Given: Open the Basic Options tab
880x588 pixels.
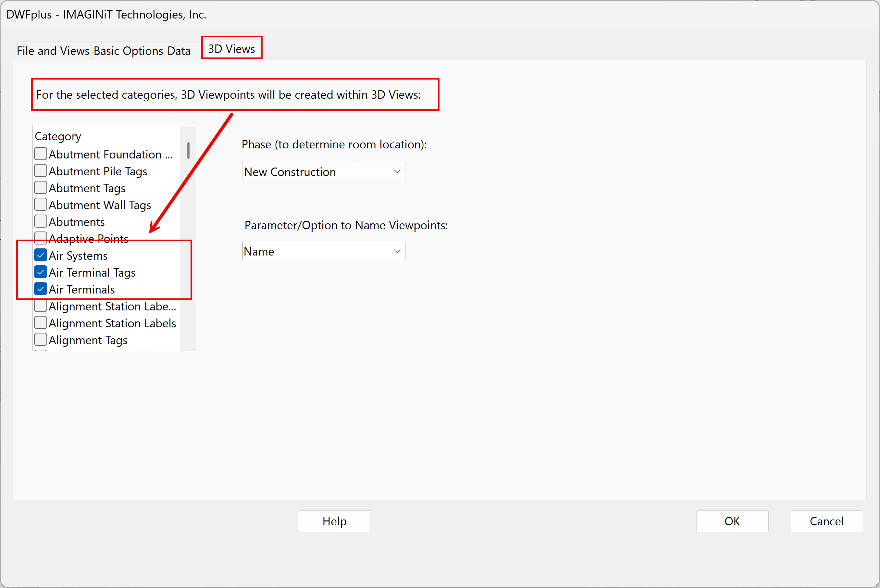Looking at the screenshot, I should point(128,51).
